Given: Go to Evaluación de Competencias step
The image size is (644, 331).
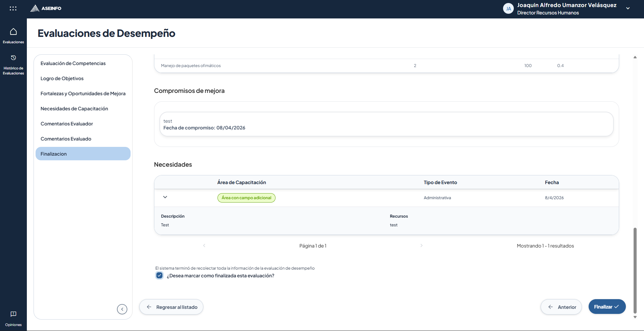Looking at the screenshot, I should pyautogui.click(x=83, y=63).
